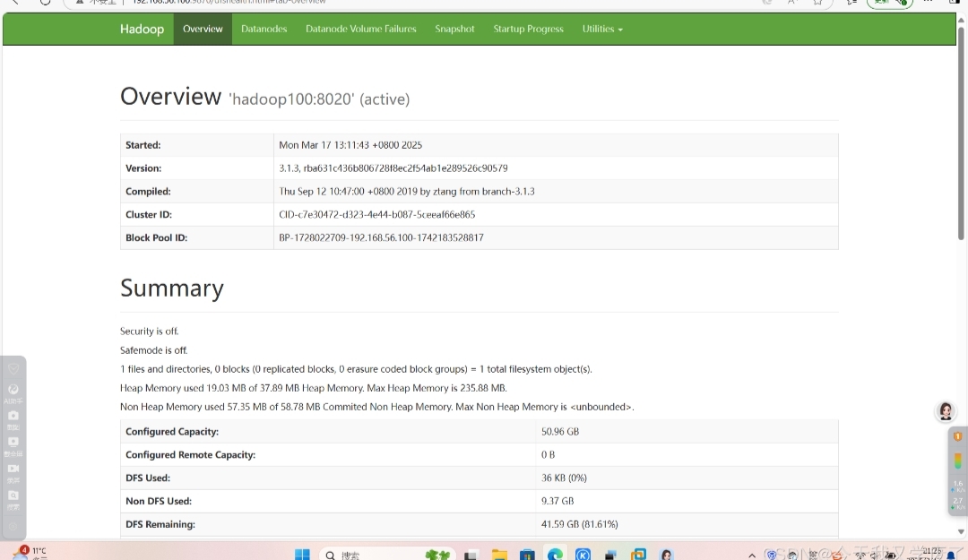Show hidden tray icons chevron
Viewport: 968px width, 560px height.
pos(752,555)
